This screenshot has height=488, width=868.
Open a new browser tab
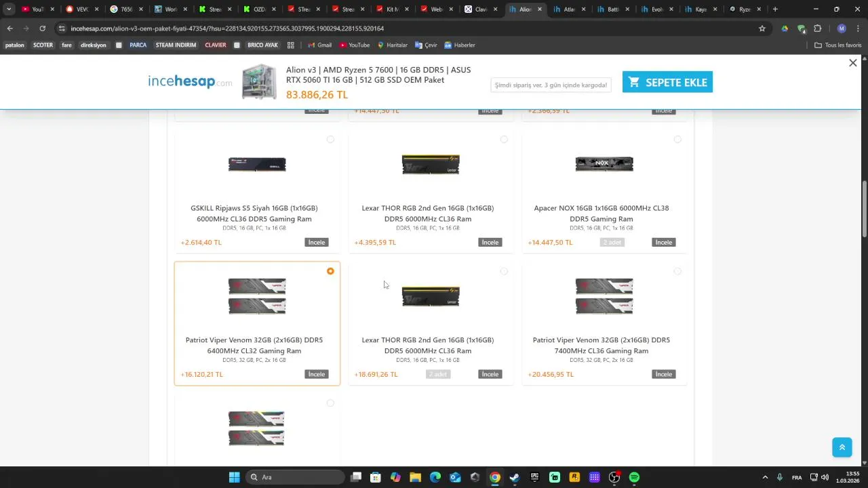[x=775, y=9]
